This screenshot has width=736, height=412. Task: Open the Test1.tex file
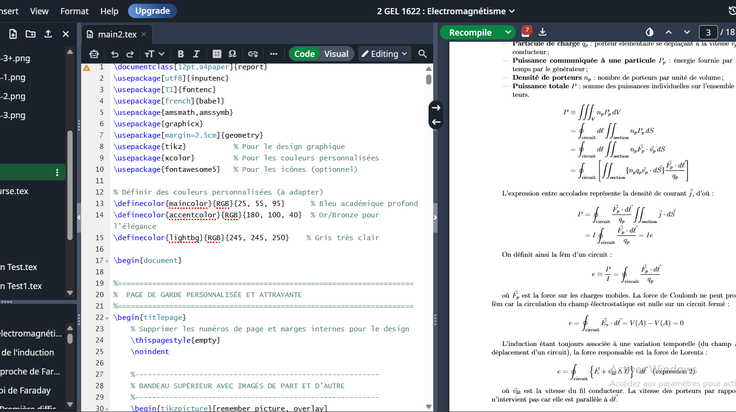pyautogui.click(x=21, y=286)
